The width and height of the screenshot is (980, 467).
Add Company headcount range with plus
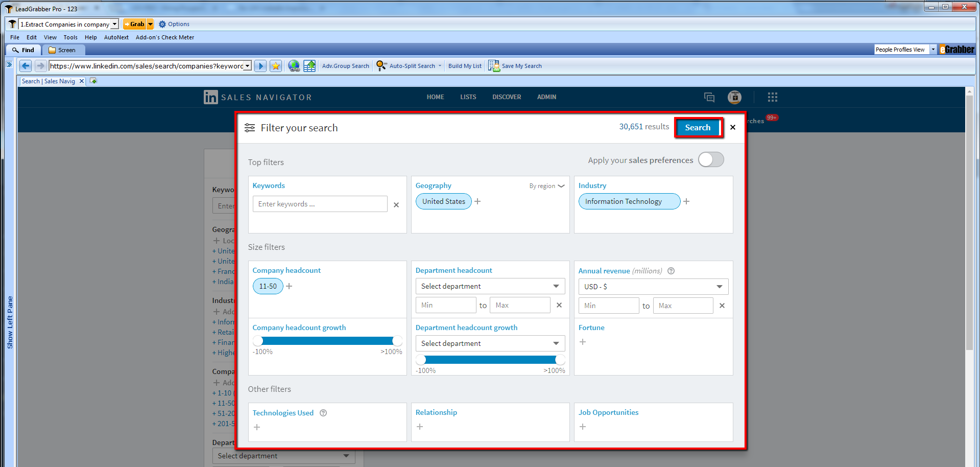click(x=289, y=286)
